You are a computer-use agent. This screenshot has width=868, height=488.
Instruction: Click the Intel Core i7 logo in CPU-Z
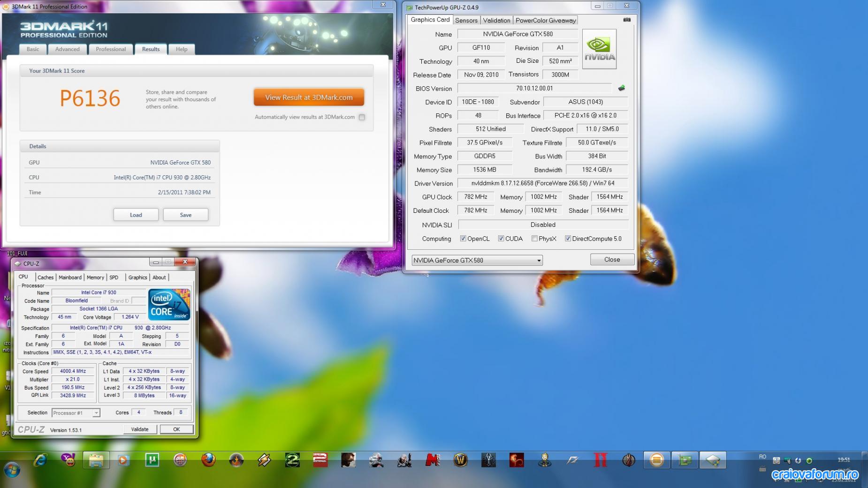click(x=169, y=304)
